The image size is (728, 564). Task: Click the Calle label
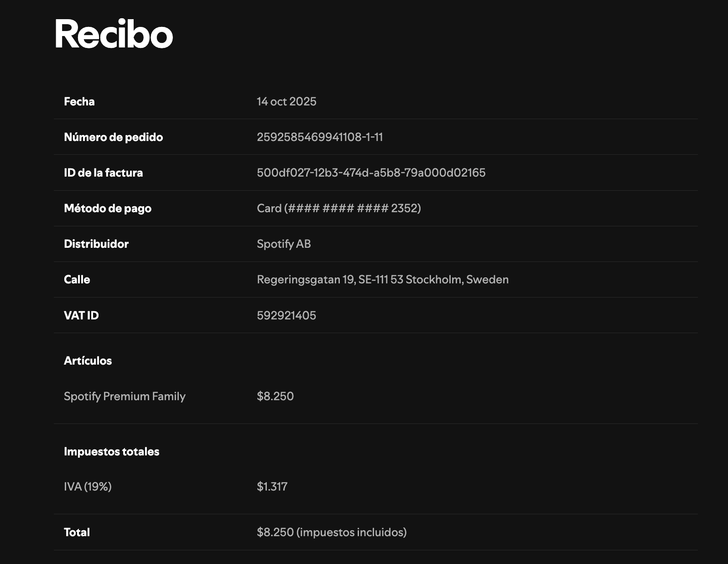coord(77,279)
